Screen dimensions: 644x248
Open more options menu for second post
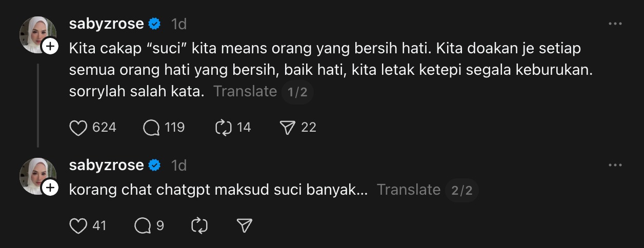(x=614, y=166)
